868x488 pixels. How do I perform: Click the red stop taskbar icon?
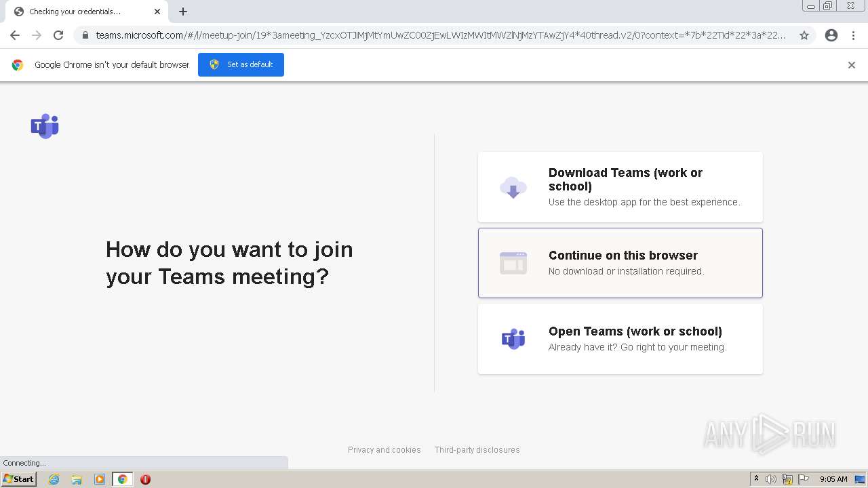click(x=145, y=479)
